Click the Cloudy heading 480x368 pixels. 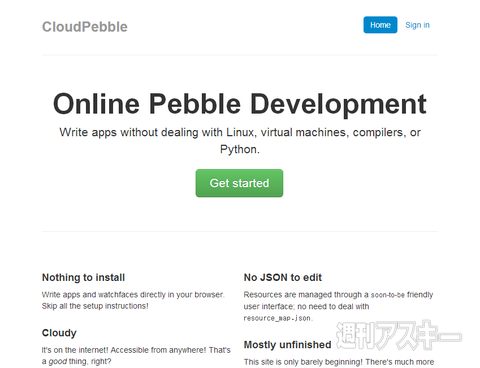click(59, 333)
